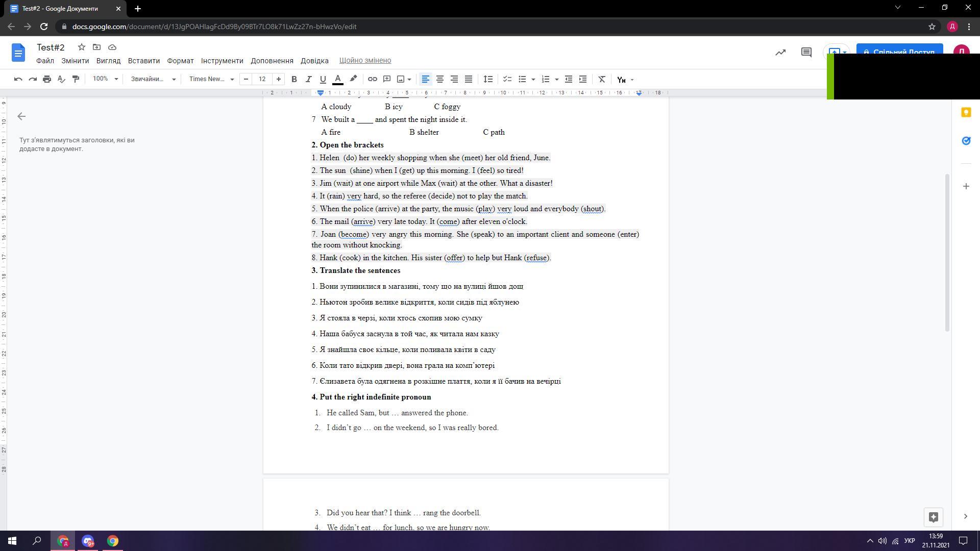The height and width of the screenshot is (551, 980).
Task: Activate the paint format tool
Action: tap(76, 79)
